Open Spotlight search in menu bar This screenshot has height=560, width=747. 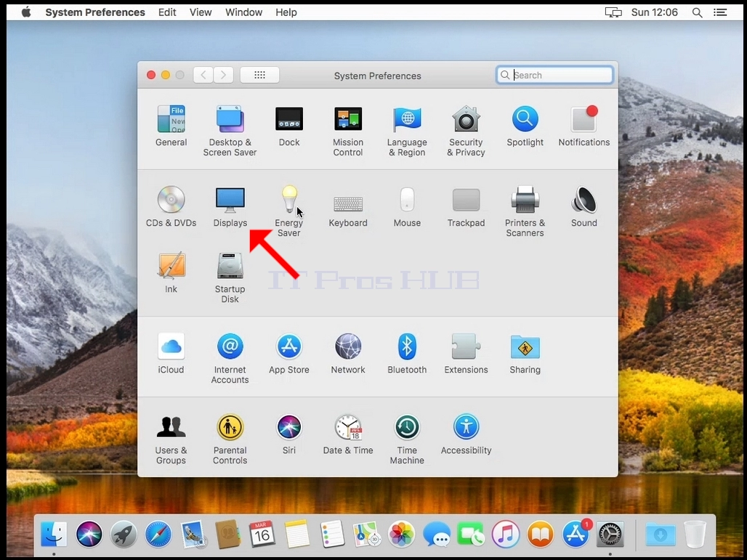point(698,12)
